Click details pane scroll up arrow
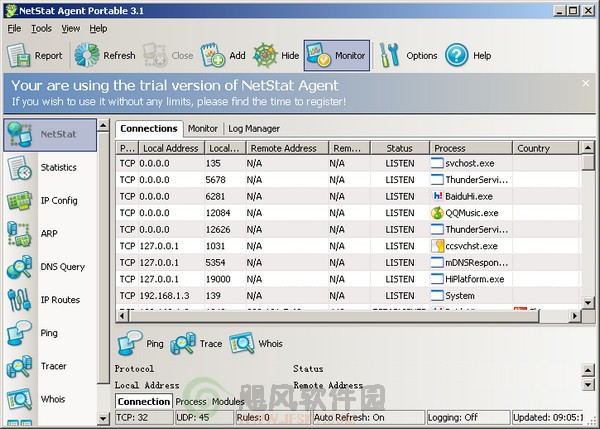This screenshot has height=429, width=600. coord(588,370)
